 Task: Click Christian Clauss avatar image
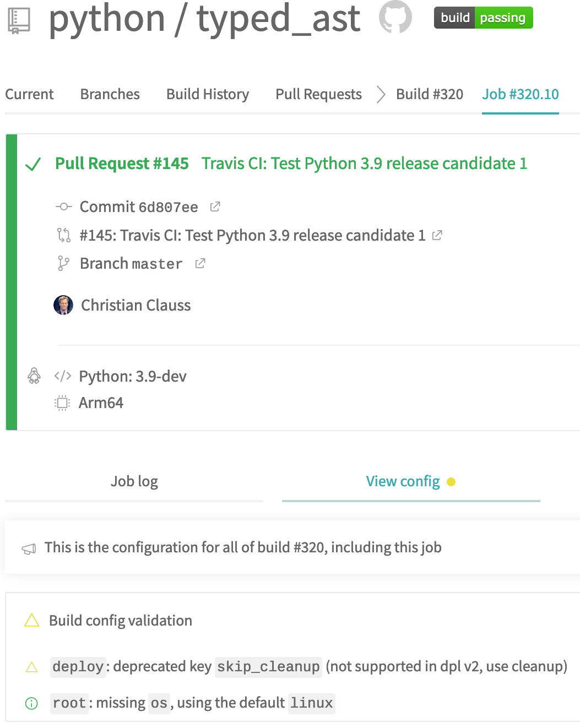coord(63,305)
